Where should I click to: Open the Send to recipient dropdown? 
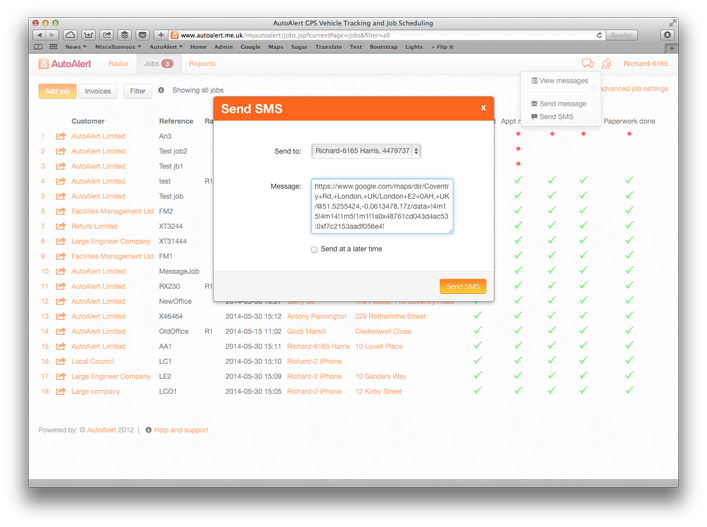click(x=366, y=151)
